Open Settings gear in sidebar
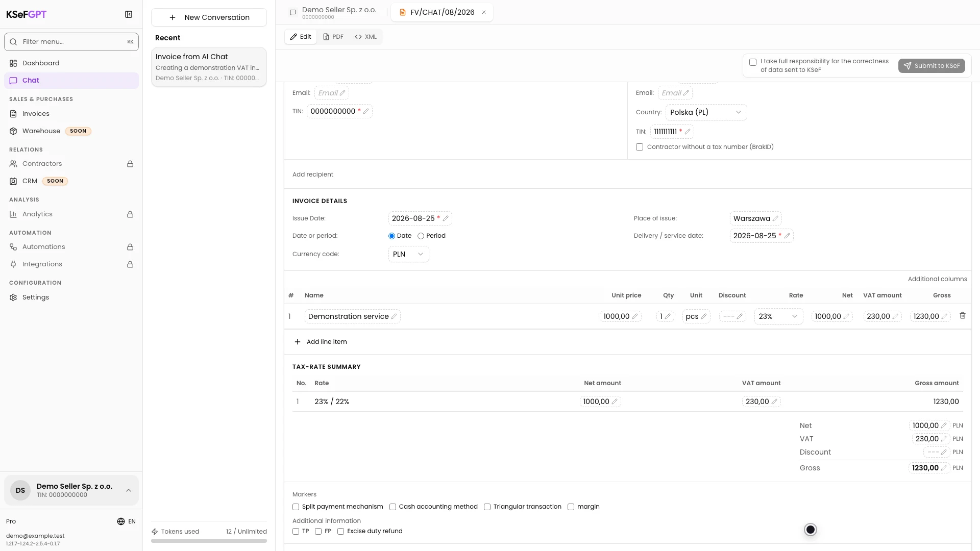Screen dimensions: 980x551 pyautogui.click(x=13, y=297)
